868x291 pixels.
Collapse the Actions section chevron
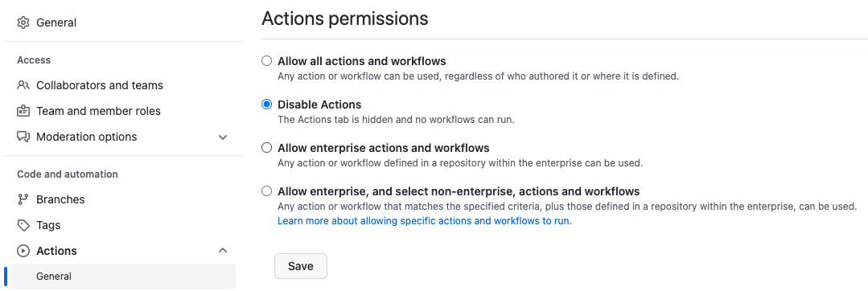[223, 251]
